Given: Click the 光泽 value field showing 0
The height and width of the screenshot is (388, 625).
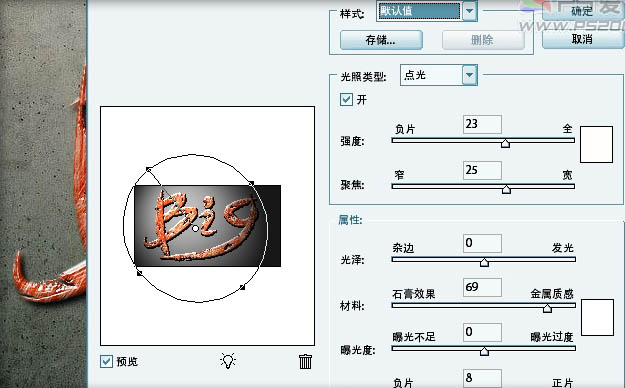Looking at the screenshot, I should (x=482, y=243).
